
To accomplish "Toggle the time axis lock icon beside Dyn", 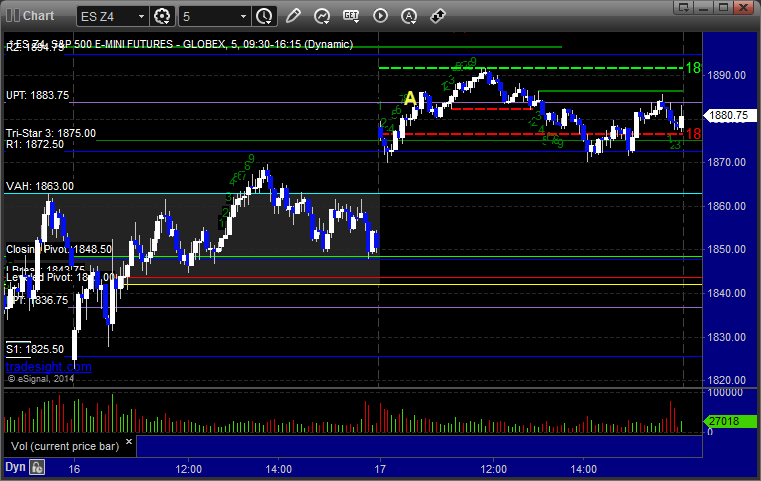I will point(37,467).
